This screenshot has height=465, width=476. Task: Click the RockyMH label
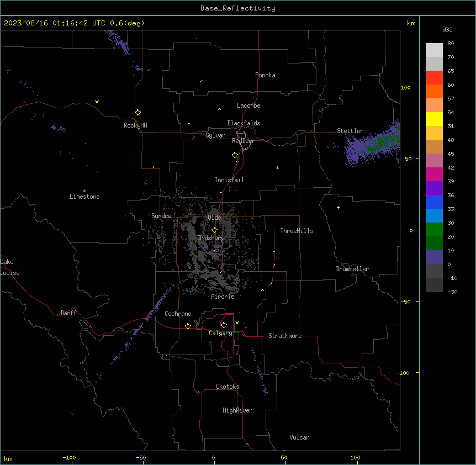pos(135,125)
